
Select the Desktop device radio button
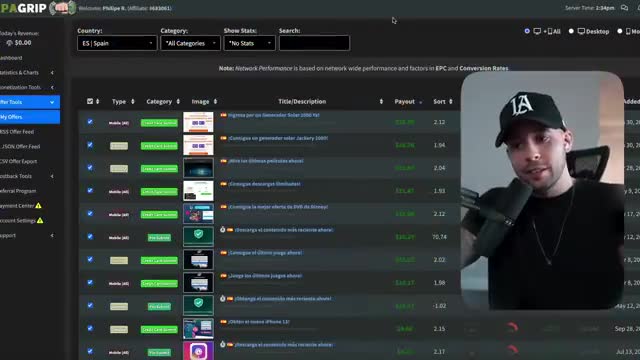pos(571,31)
